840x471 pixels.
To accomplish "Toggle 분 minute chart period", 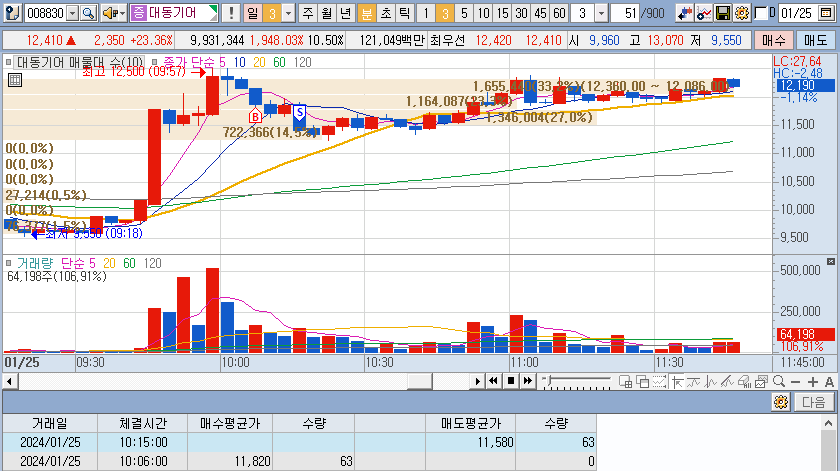I will 366,13.
